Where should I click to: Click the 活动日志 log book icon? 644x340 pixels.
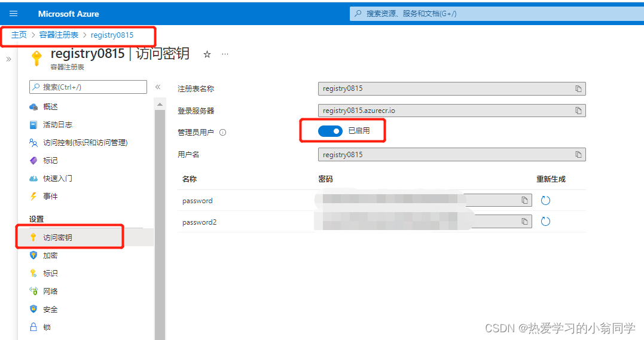click(x=33, y=125)
